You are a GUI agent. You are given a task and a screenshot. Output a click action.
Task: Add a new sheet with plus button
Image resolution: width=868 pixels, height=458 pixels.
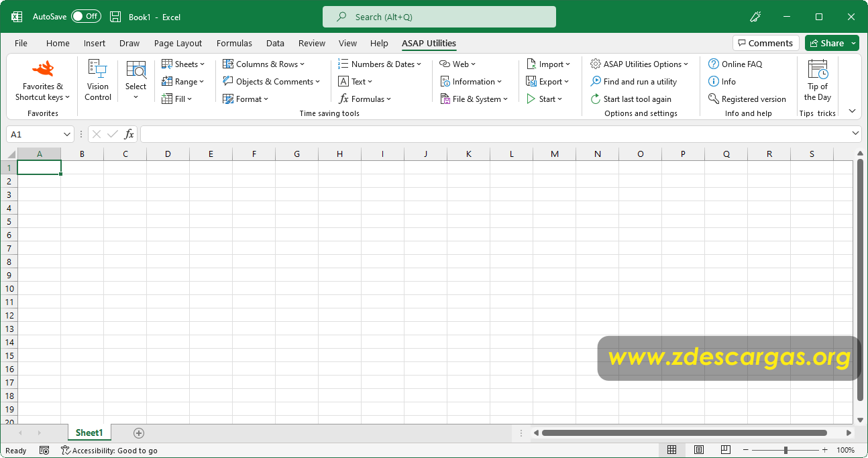point(139,433)
